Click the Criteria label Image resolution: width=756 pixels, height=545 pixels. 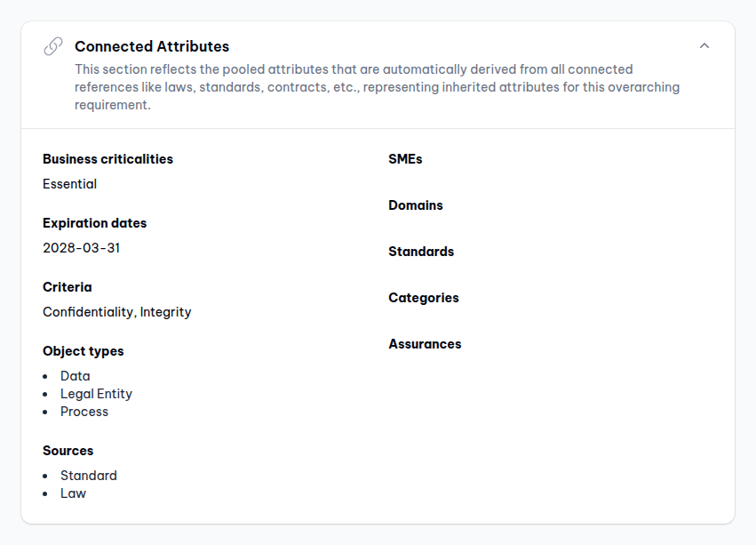67,287
